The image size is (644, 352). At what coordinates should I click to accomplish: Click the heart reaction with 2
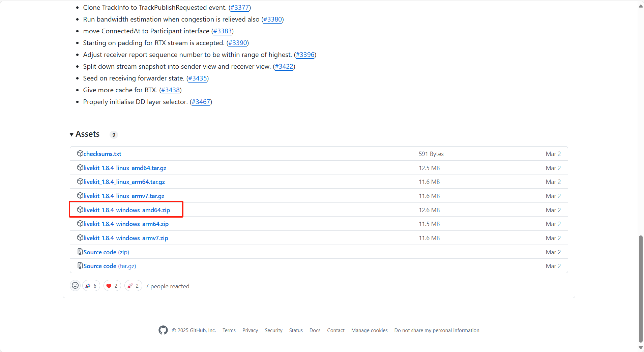point(112,286)
